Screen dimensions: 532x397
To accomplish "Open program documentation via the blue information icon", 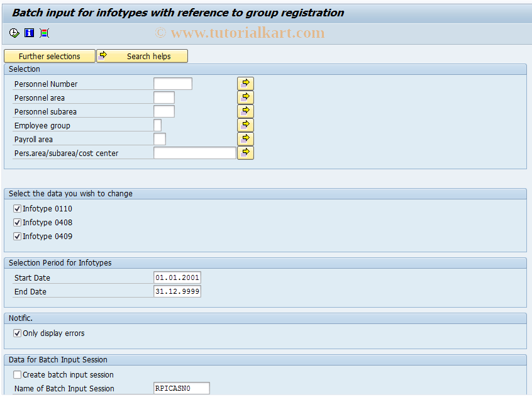I will pyautogui.click(x=29, y=33).
